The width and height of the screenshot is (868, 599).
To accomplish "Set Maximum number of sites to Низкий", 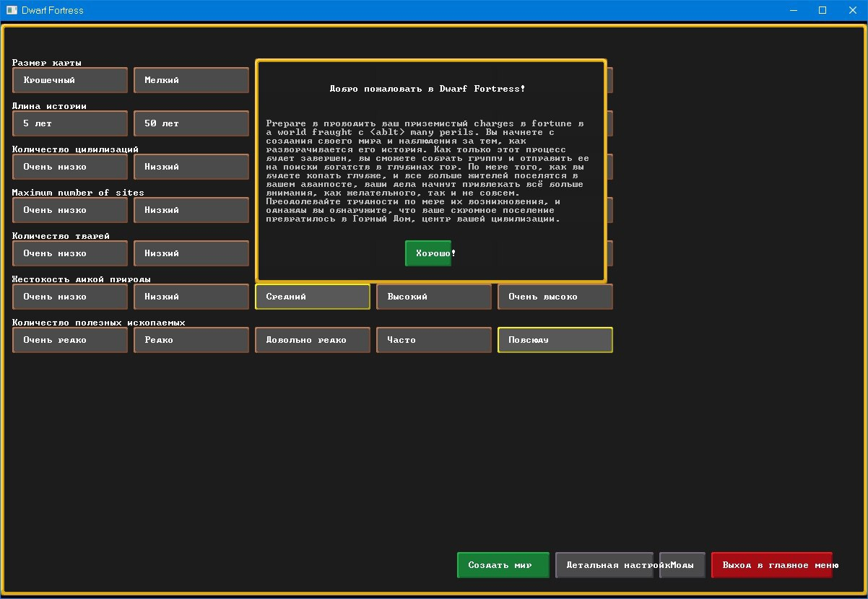I will tap(191, 210).
